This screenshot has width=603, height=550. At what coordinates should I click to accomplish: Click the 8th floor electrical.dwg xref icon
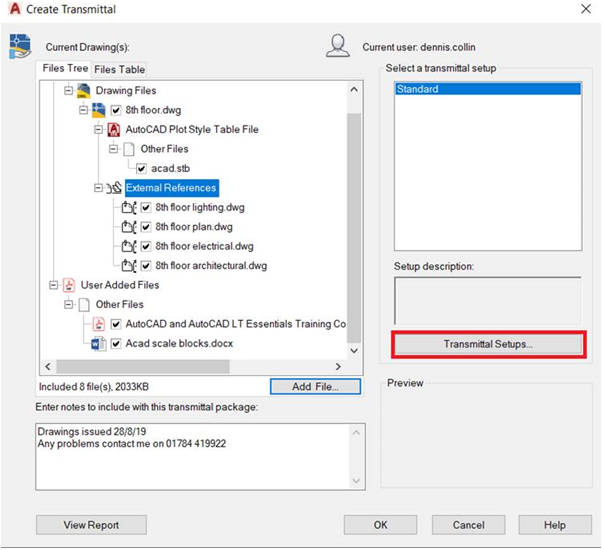click(129, 246)
